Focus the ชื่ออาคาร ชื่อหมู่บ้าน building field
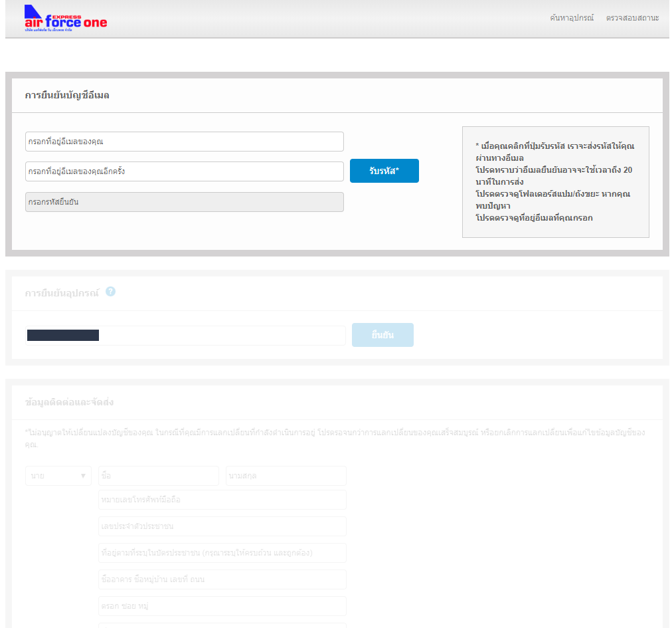 tap(222, 579)
